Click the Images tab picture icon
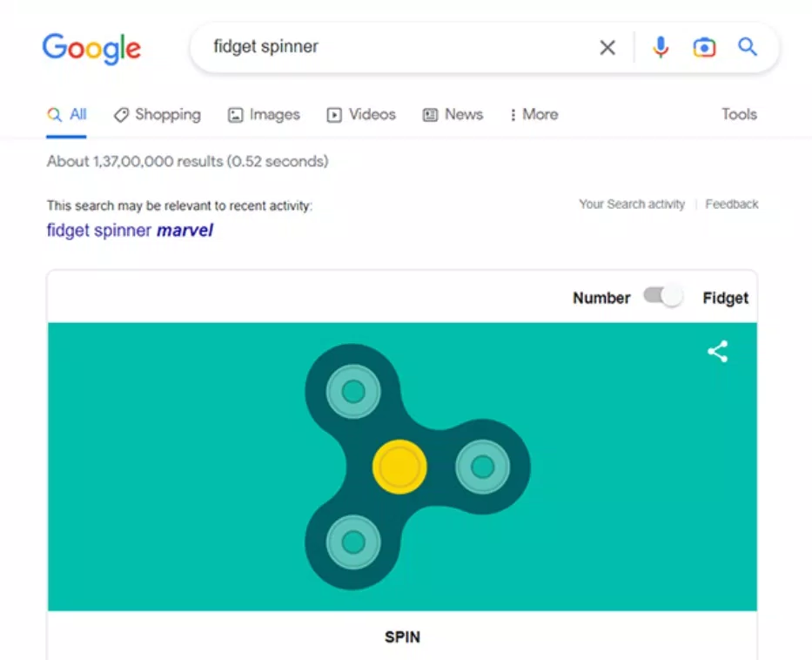 click(x=234, y=114)
